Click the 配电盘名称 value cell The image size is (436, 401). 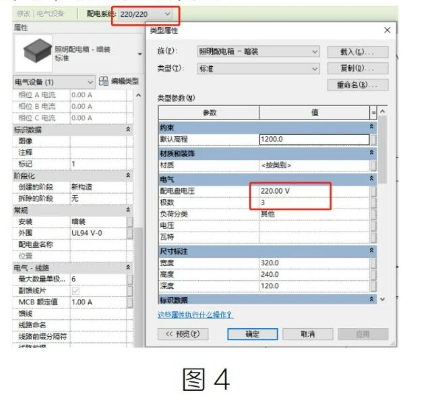click(x=99, y=245)
